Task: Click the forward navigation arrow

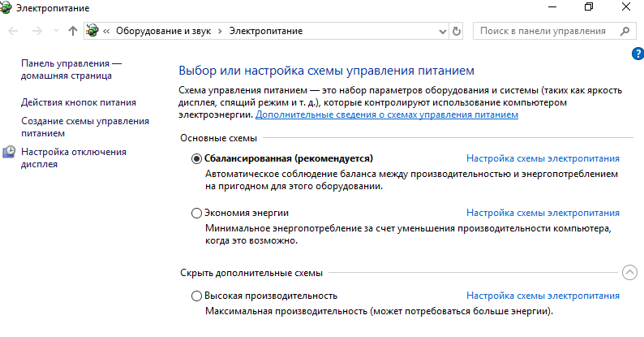Action: point(37,31)
